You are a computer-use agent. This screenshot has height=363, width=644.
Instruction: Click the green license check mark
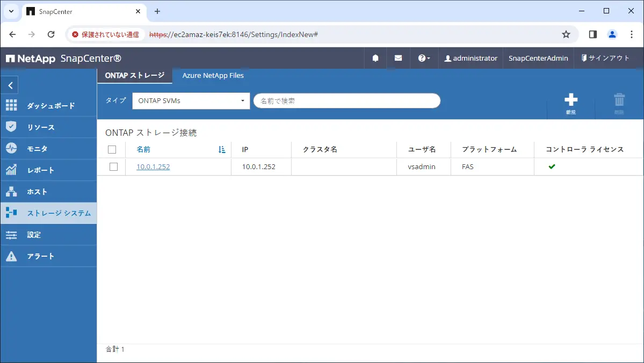pyautogui.click(x=552, y=166)
